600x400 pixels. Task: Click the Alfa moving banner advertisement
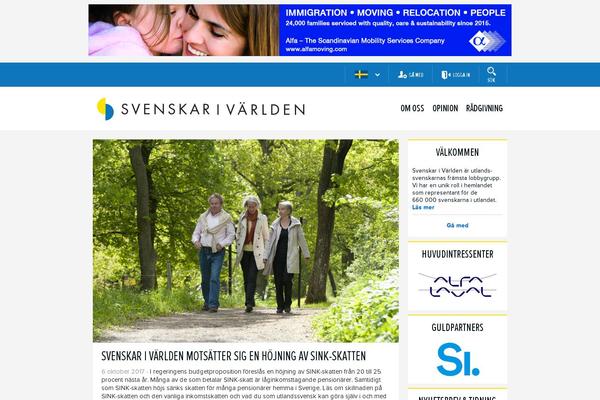[300, 30]
